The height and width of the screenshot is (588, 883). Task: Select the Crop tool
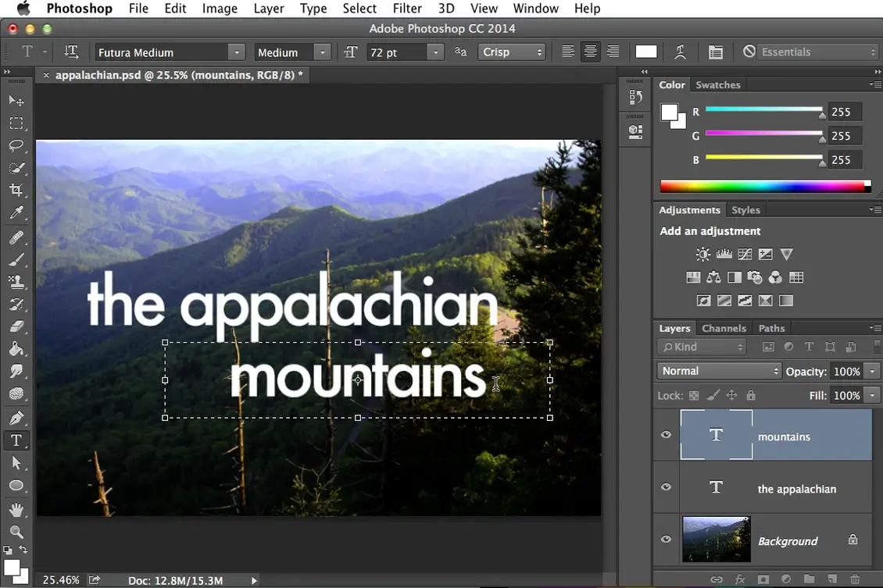click(16, 190)
